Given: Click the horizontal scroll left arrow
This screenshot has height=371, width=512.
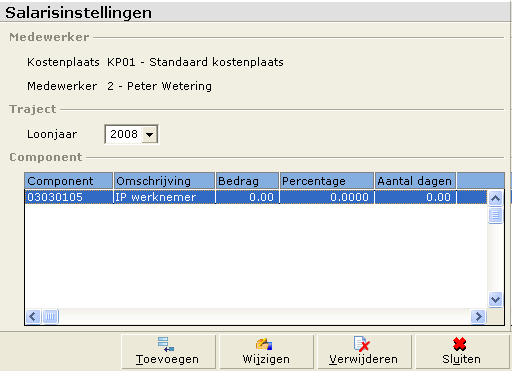Looking at the screenshot, I should pyautogui.click(x=33, y=316).
